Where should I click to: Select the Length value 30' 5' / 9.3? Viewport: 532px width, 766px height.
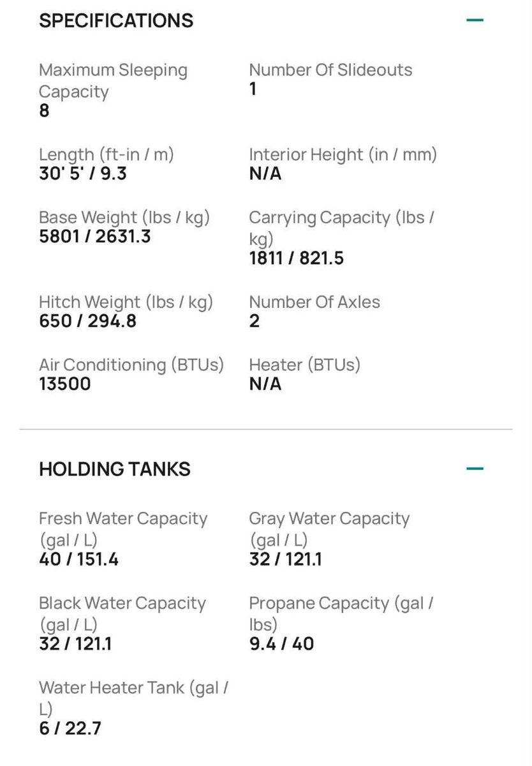(x=83, y=173)
